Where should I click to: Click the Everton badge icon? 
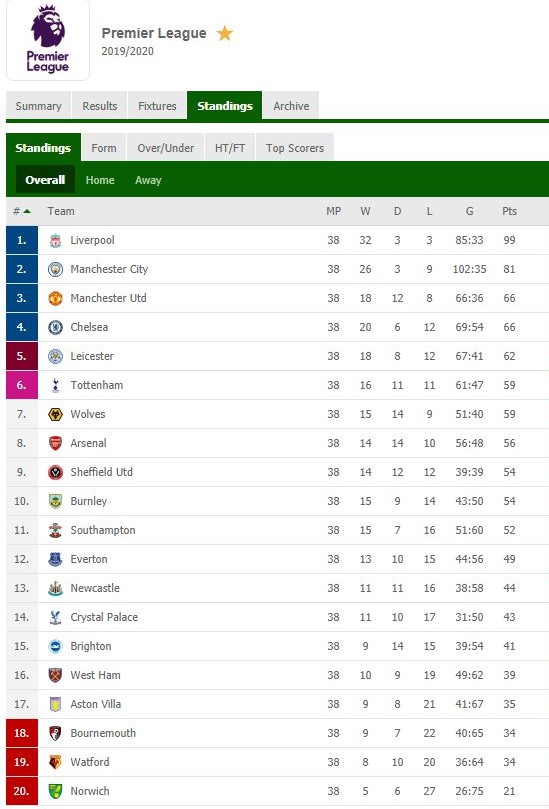pos(55,559)
